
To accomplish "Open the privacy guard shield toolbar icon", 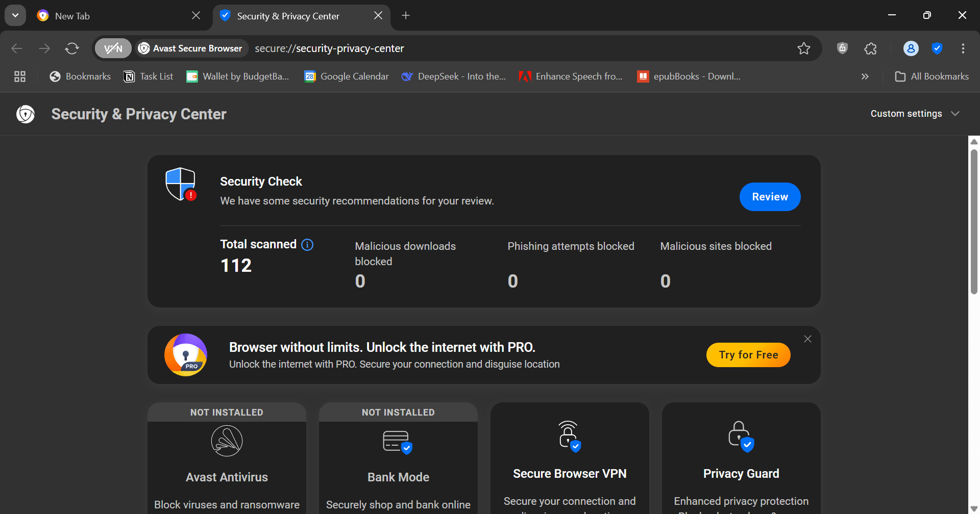I will [842, 48].
